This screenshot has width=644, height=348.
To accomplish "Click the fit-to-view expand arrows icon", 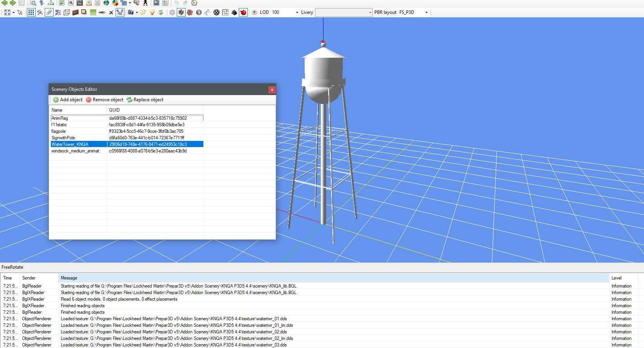I will tap(7, 12).
